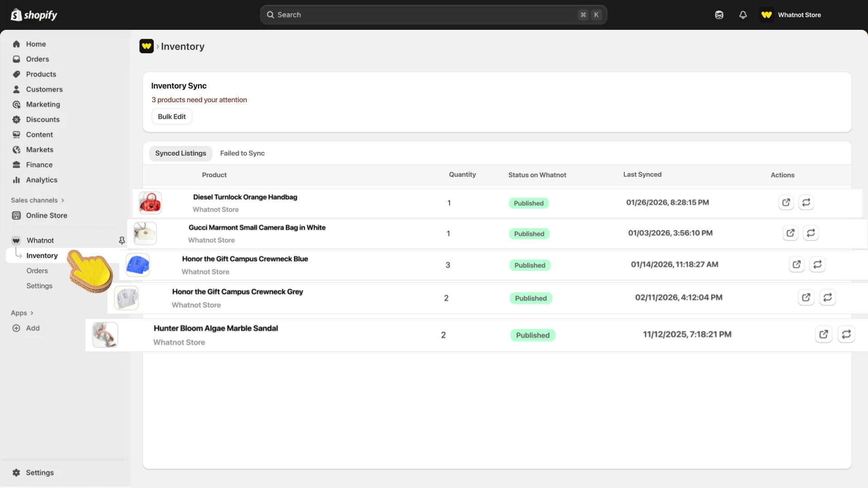
Task: Expand the Apps section chevron
Action: pos(32,313)
